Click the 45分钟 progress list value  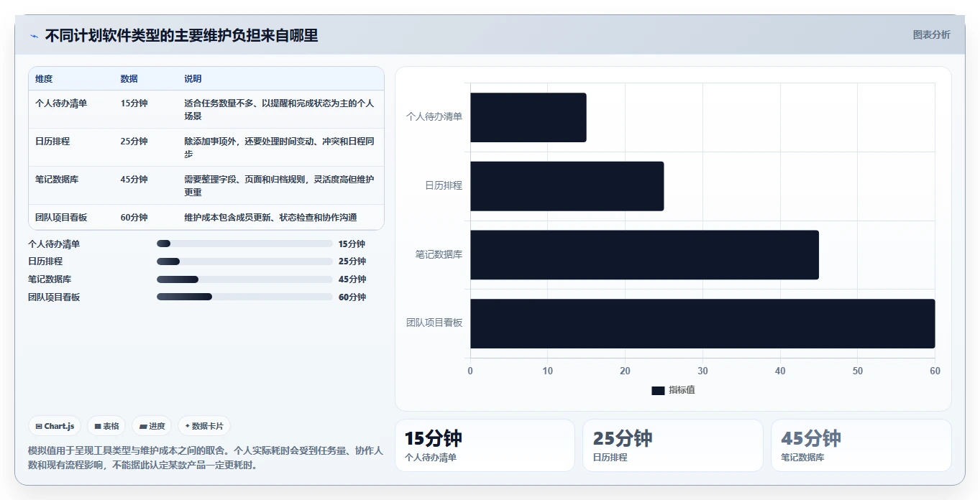[352, 279]
